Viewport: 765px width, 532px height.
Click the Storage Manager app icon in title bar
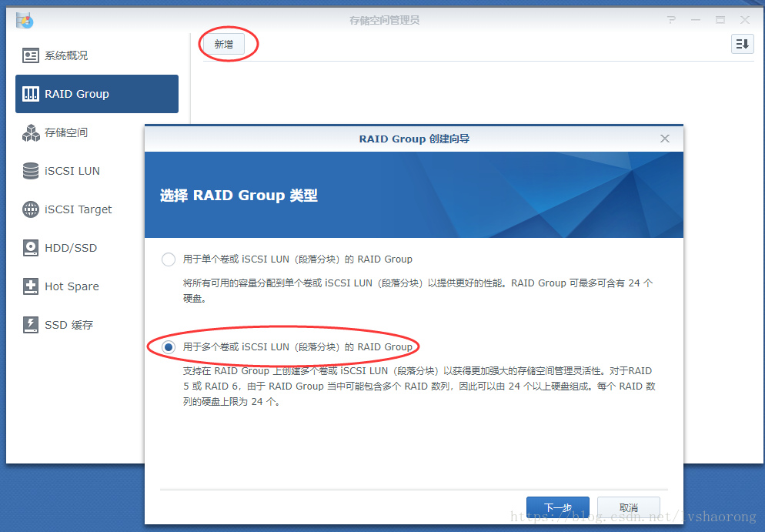[25, 21]
